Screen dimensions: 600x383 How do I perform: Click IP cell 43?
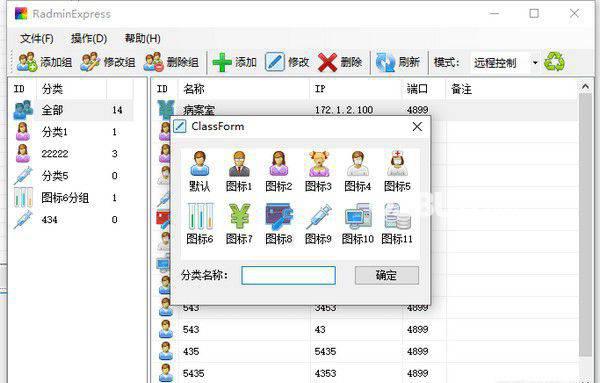tap(320, 329)
